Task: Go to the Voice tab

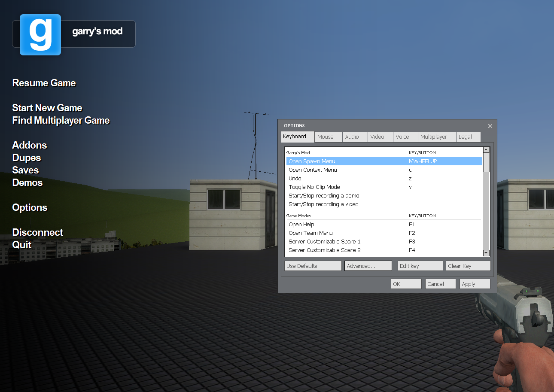Action: (x=405, y=137)
